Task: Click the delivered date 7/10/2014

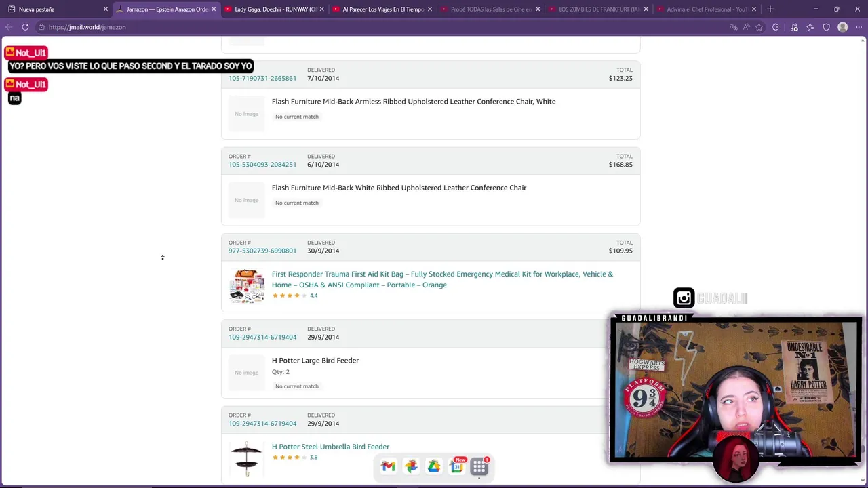Action: (323, 78)
